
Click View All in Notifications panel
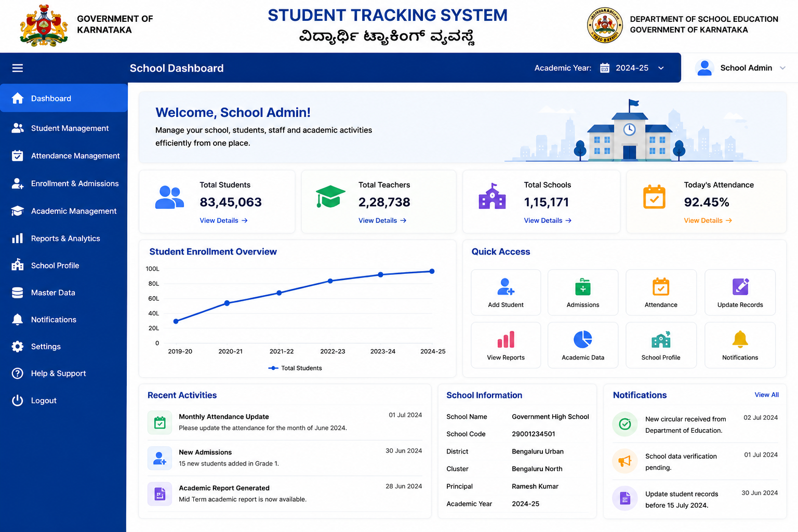pyautogui.click(x=766, y=395)
